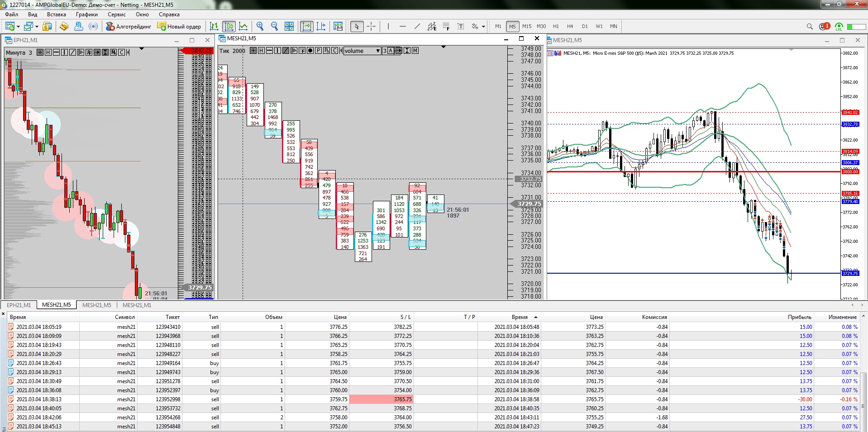Expand the objects tool dropdown arrow

(x=483, y=27)
